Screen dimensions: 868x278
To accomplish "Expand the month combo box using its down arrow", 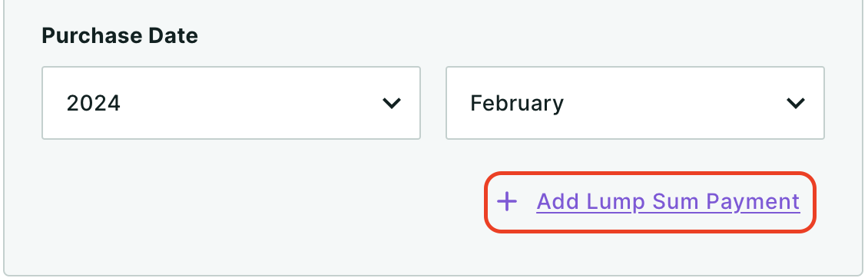I will click(x=796, y=103).
